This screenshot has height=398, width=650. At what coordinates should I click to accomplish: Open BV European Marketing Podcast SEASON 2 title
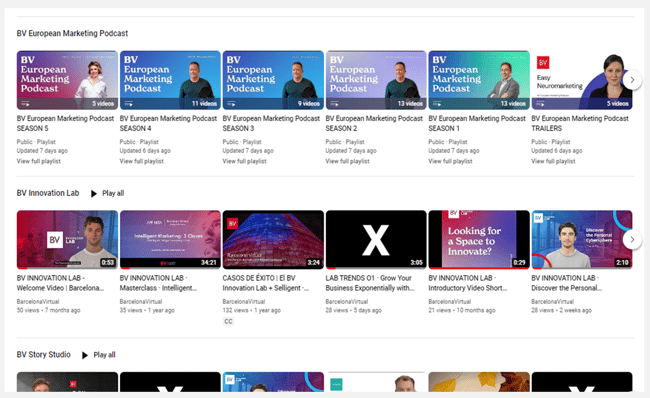click(374, 124)
